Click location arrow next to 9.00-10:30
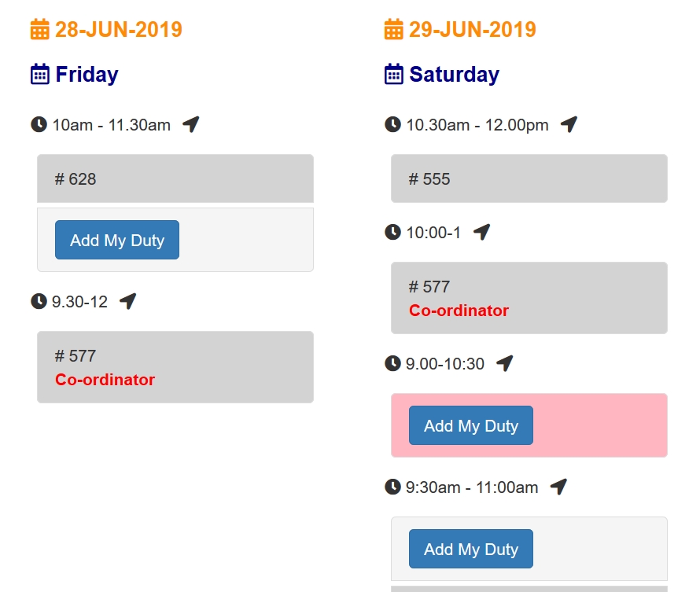The width and height of the screenshot is (700, 592). 505,363
